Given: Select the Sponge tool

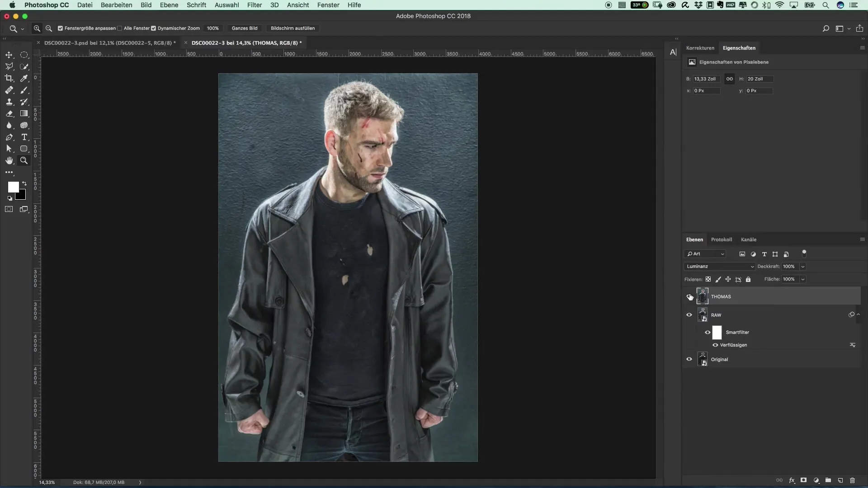Looking at the screenshot, I should click(24, 125).
